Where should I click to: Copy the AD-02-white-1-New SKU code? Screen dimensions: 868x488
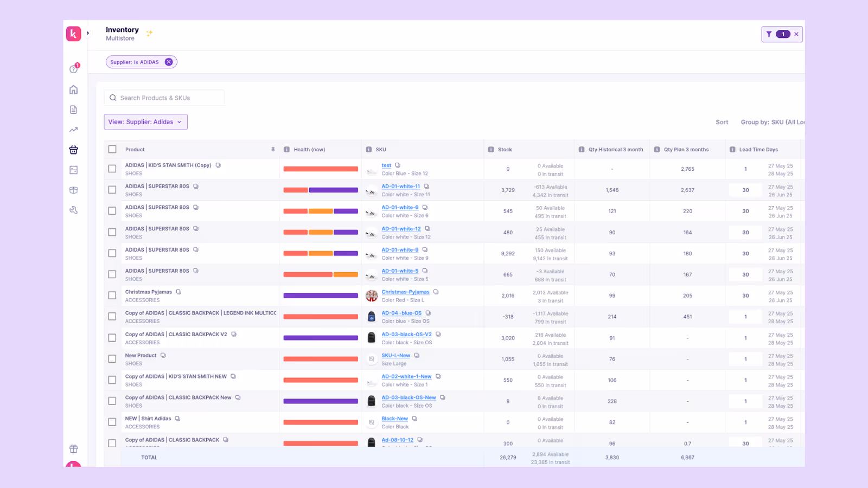438,376
